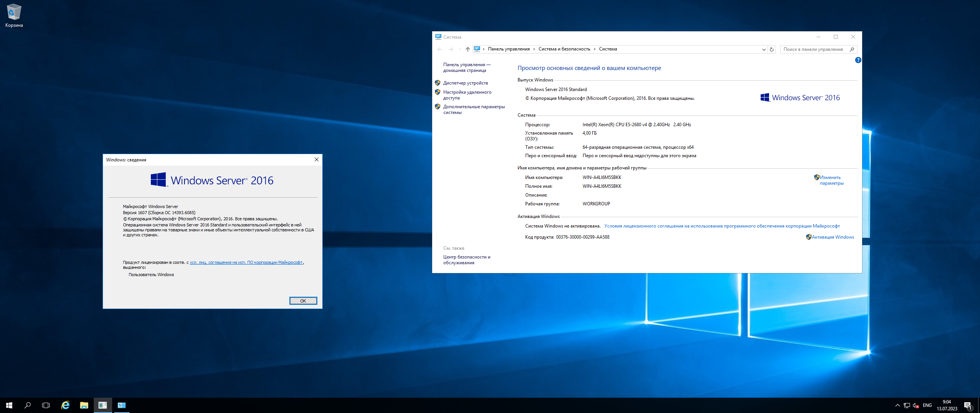Open the clock showing 9:04
980x413 pixels.
[x=947, y=405]
